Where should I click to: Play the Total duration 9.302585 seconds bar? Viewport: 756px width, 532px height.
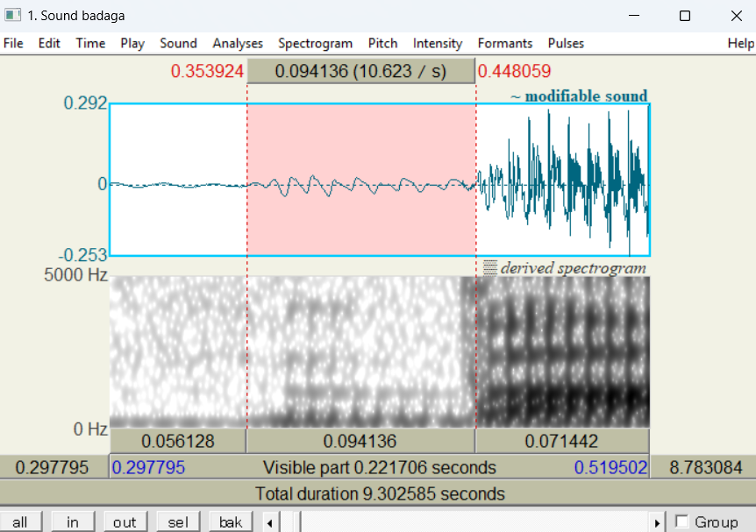[x=378, y=493]
